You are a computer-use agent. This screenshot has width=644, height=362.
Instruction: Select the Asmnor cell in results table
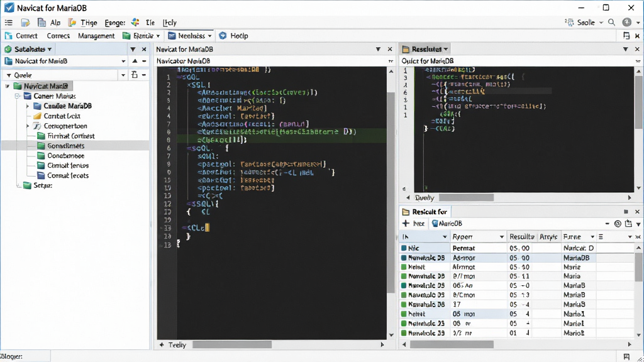pos(478,258)
